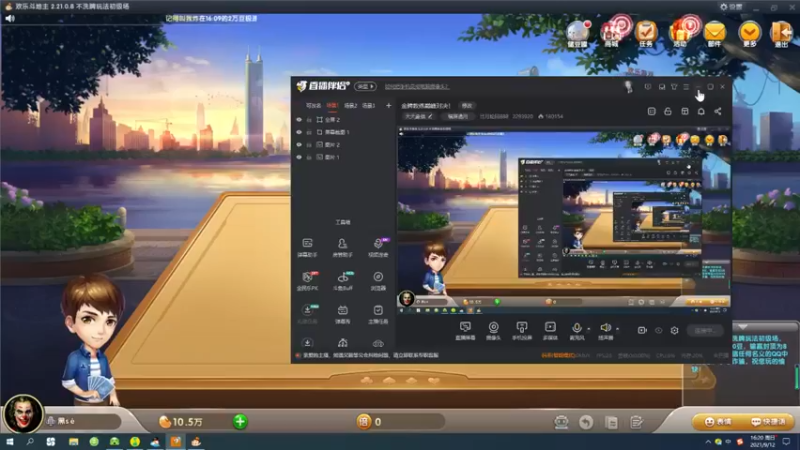
Task: Hide the 全屏 2 layer
Action: pos(299,119)
